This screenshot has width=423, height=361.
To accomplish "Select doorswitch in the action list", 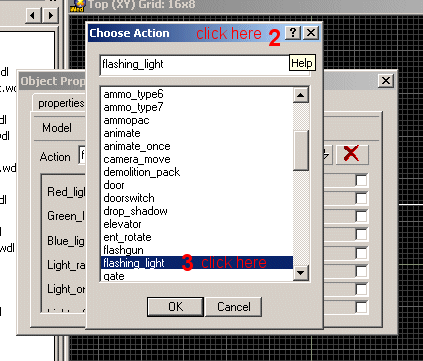I will click(x=197, y=198).
